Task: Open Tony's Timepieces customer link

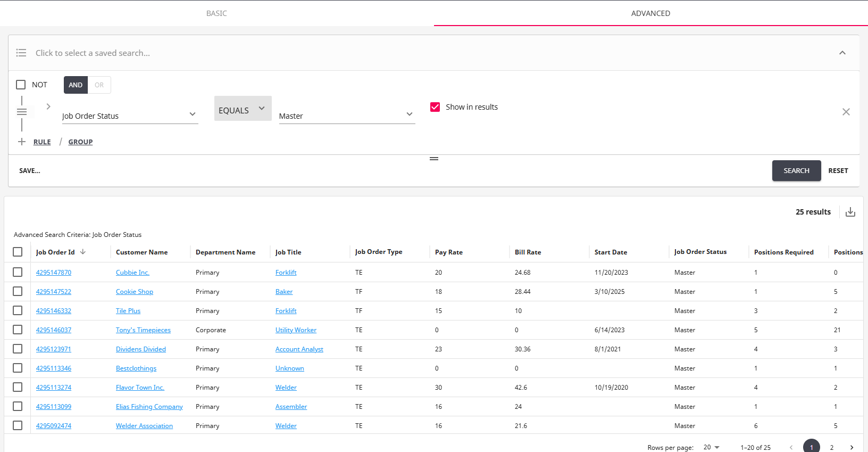Action: tap(143, 330)
